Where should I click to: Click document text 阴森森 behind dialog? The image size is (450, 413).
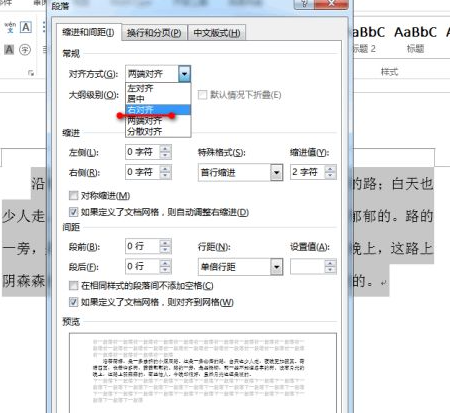coord(23,281)
